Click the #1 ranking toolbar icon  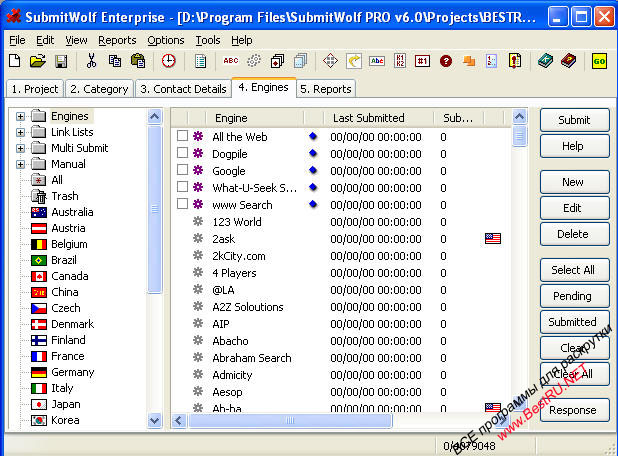tap(422, 61)
